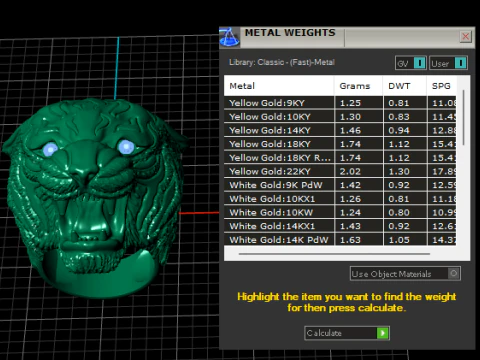Close the Metal Weights panel
The height and width of the screenshot is (360, 480).
pyautogui.click(x=465, y=36)
